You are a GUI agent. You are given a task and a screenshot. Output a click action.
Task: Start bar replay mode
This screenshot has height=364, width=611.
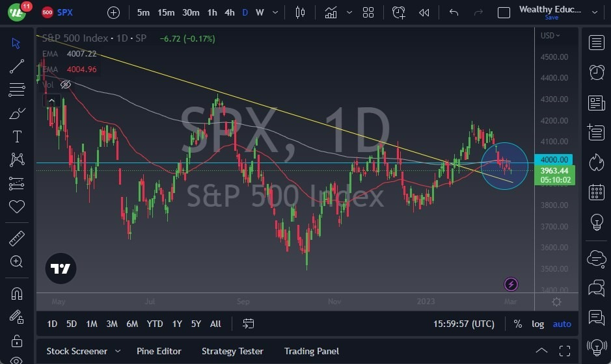pos(424,12)
